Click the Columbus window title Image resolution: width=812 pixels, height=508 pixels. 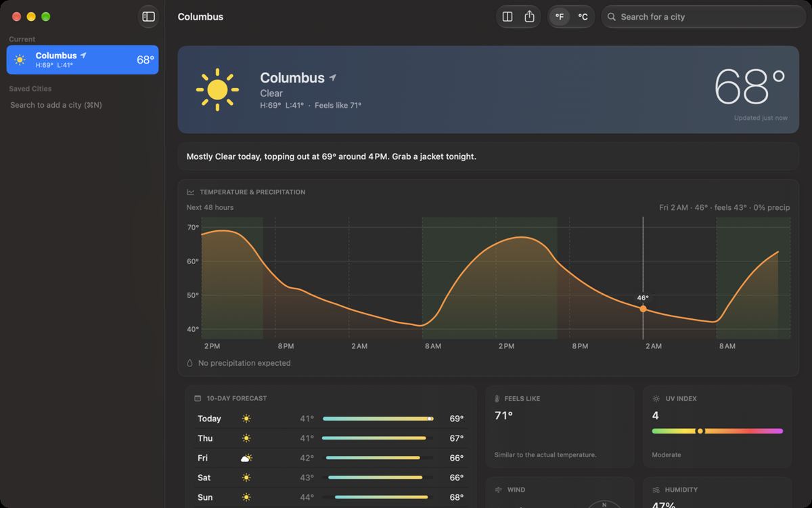pos(200,17)
